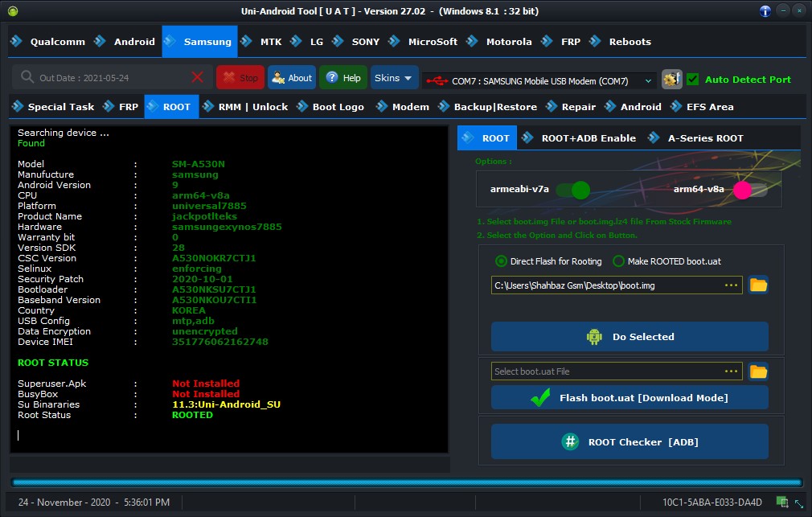Open the About dialog
This screenshot has height=517, width=812.
coord(291,78)
